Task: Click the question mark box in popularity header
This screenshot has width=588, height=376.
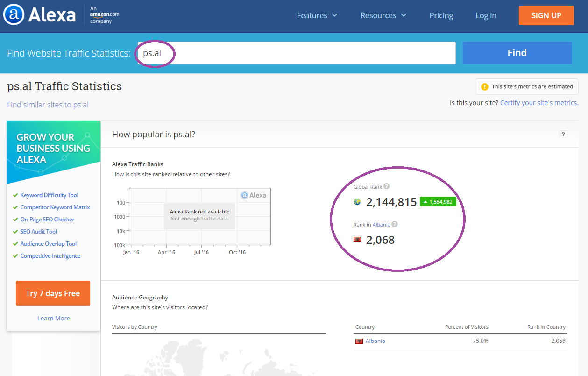Action: pyautogui.click(x=563, y=135)
